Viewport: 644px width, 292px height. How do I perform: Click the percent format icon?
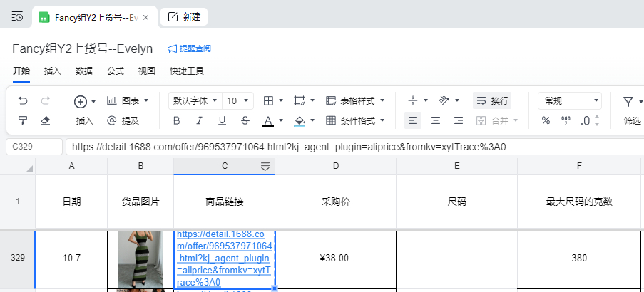pos(546,120)
